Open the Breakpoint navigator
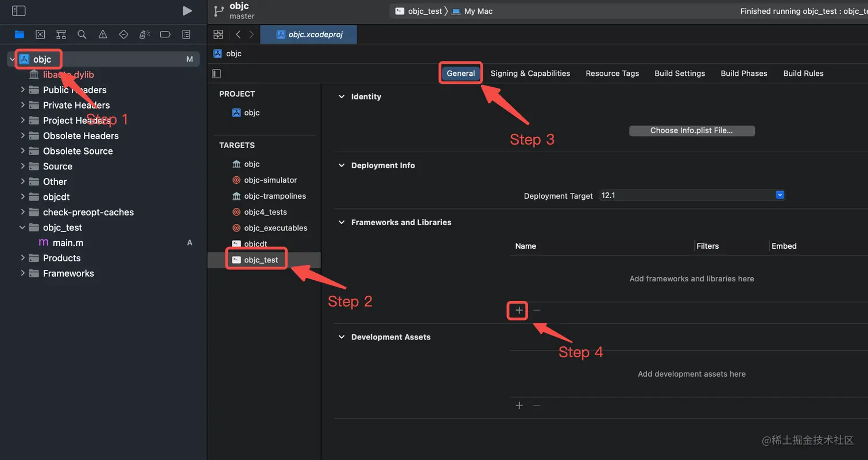 [165, 34]
